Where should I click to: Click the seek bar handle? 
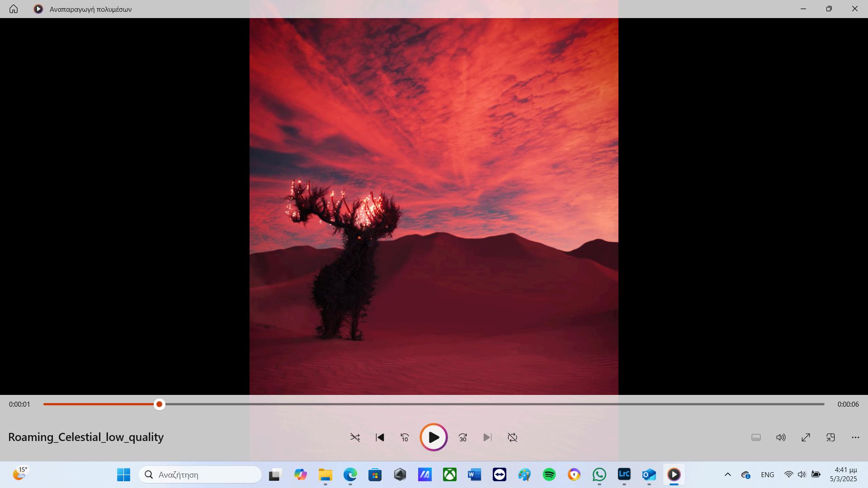coord(159,404)
